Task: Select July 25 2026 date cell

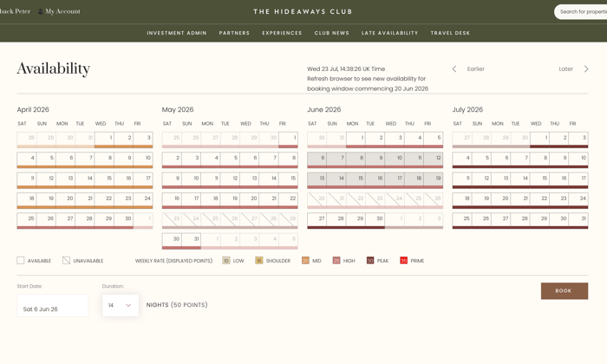Action: tap(462, 219)
